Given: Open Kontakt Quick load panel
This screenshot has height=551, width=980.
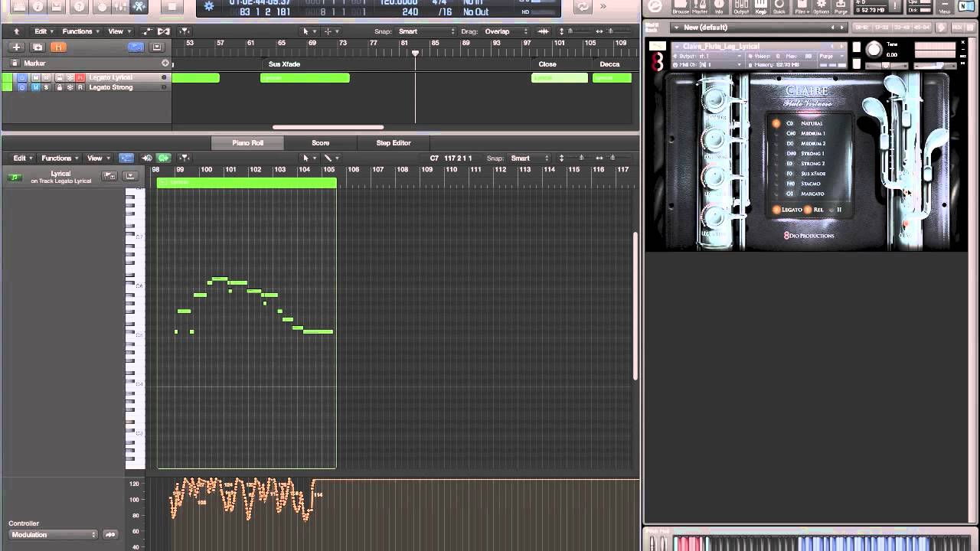Looking at the screenshot, I should coord(779,8).
